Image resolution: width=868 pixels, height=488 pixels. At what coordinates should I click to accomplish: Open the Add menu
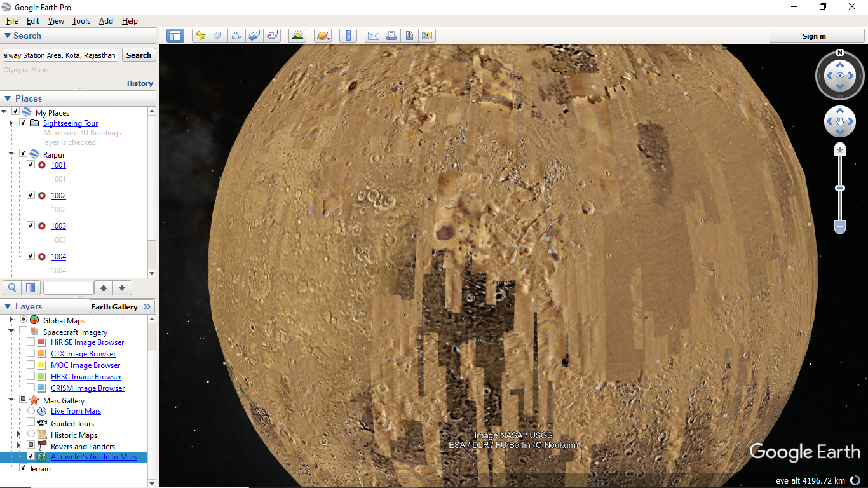(x=105, y=21)
